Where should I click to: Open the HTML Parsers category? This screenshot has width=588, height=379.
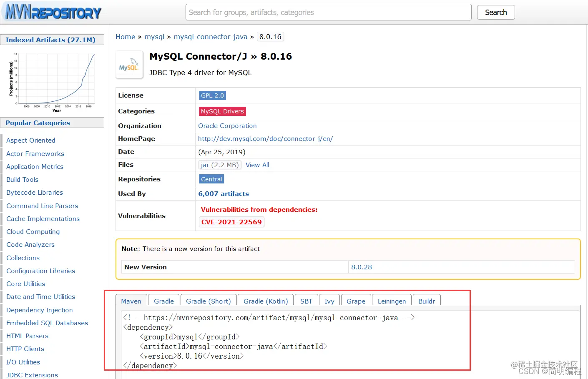point(28,336)
